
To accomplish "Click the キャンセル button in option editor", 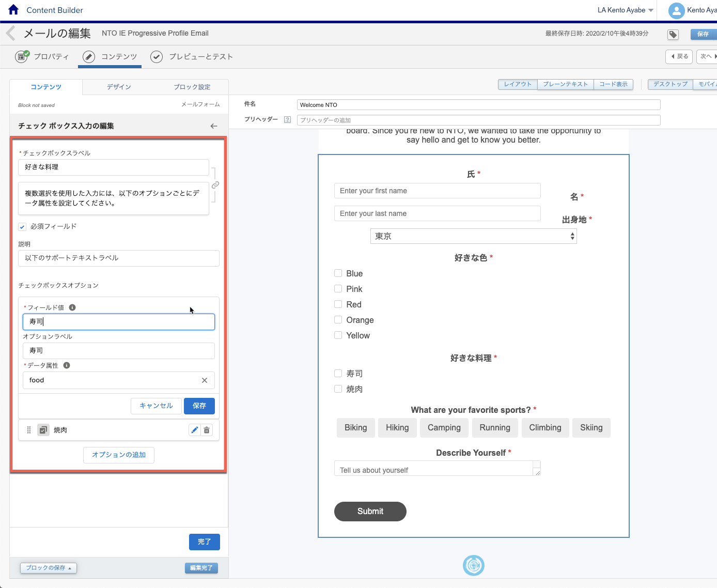I will coord(156,406).
